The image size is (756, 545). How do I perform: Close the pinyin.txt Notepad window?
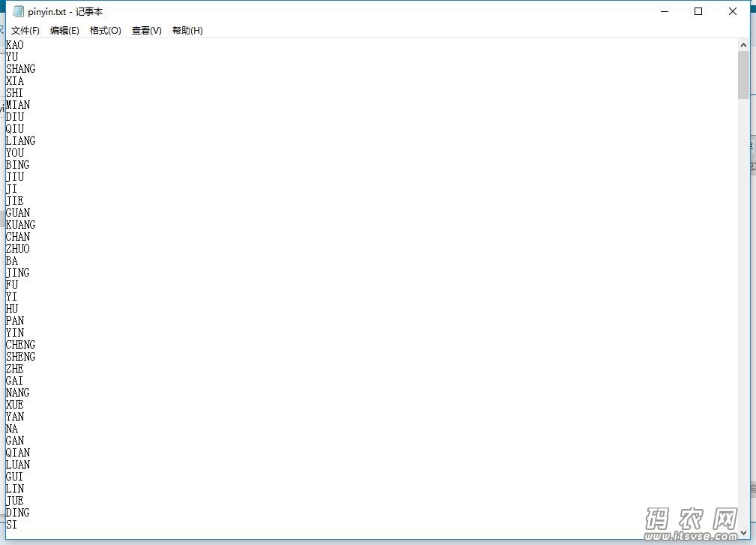click(x=732, y=11)
